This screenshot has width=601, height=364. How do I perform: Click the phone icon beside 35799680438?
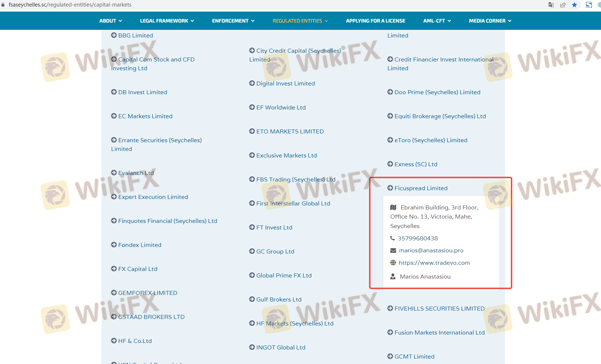click(393, 238)
